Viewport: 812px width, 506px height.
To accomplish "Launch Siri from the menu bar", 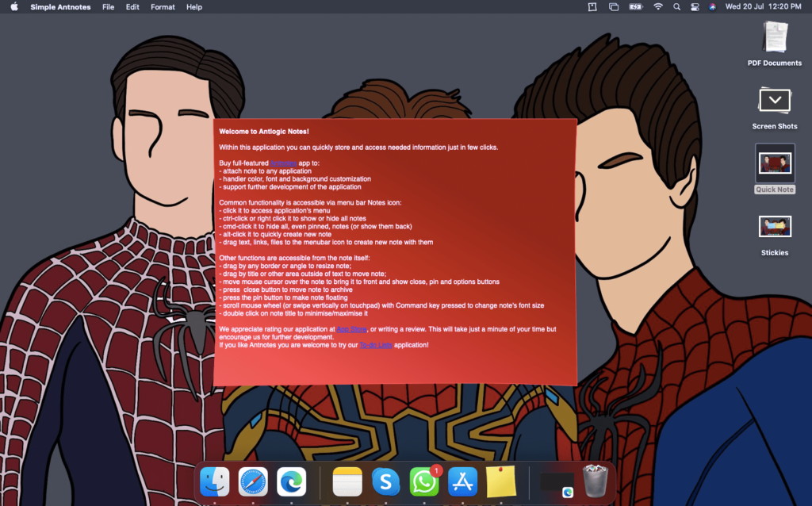I will 712,7.
